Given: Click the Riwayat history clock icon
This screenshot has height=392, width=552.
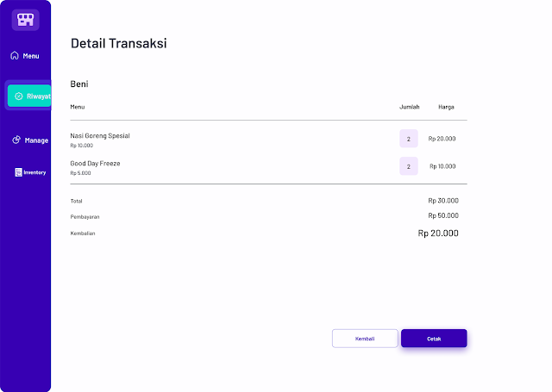Looking at the screenshot, I should (x=18, y=96).
